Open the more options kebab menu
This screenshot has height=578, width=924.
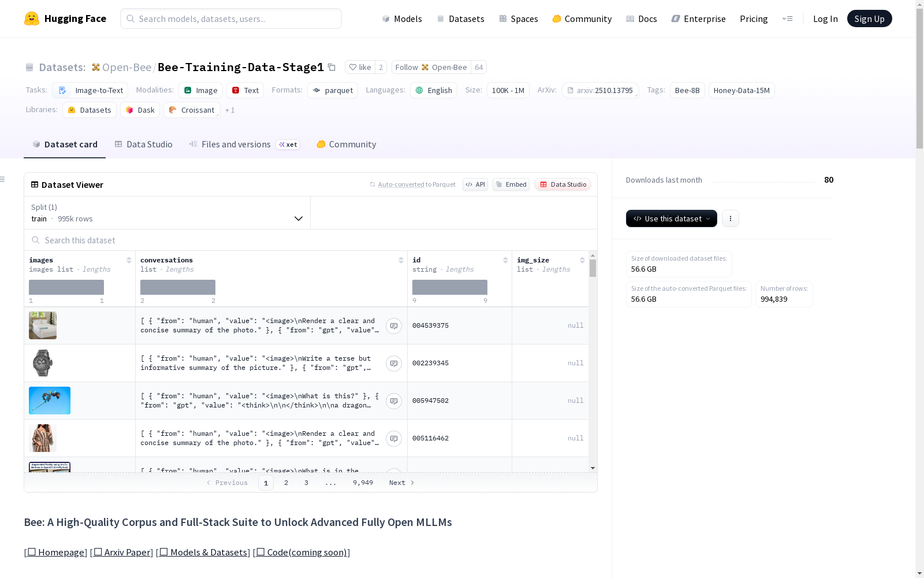tap(731, 218)
